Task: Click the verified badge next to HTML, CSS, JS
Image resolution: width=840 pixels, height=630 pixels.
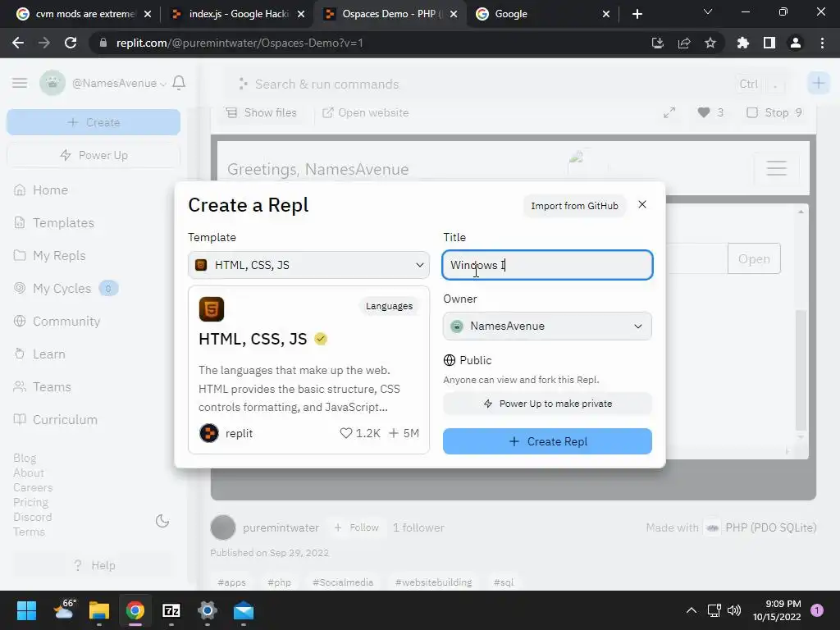Action: [321, 339]
